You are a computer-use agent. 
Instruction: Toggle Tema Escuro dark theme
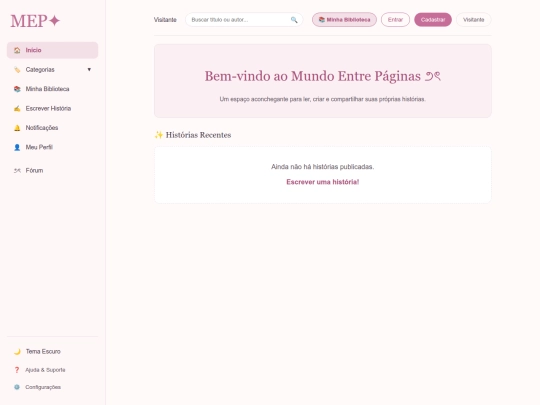pos(52,352)
